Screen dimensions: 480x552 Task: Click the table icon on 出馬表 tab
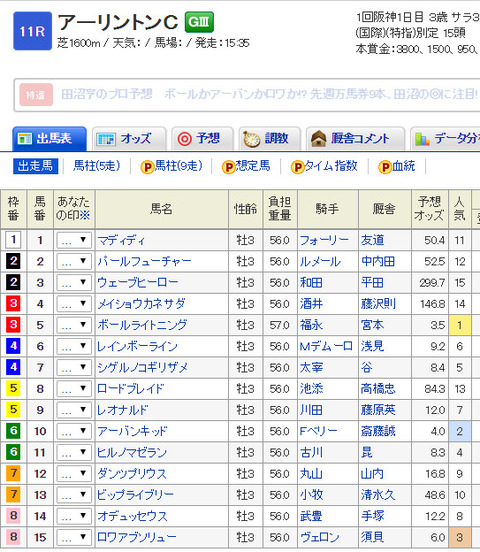coord(24,139)
